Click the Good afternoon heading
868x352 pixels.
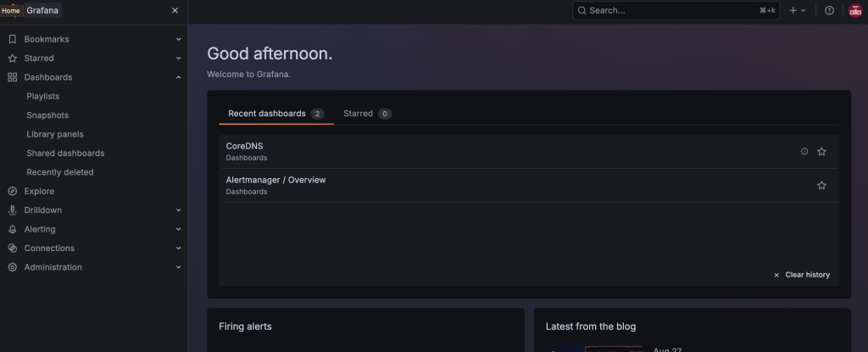tap(270, 53)
